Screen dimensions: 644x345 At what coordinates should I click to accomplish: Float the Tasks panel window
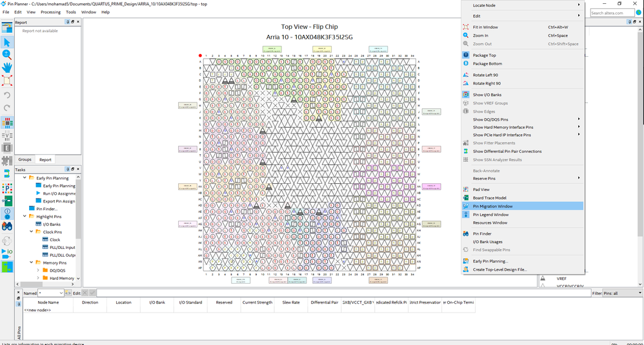[73, 170]
